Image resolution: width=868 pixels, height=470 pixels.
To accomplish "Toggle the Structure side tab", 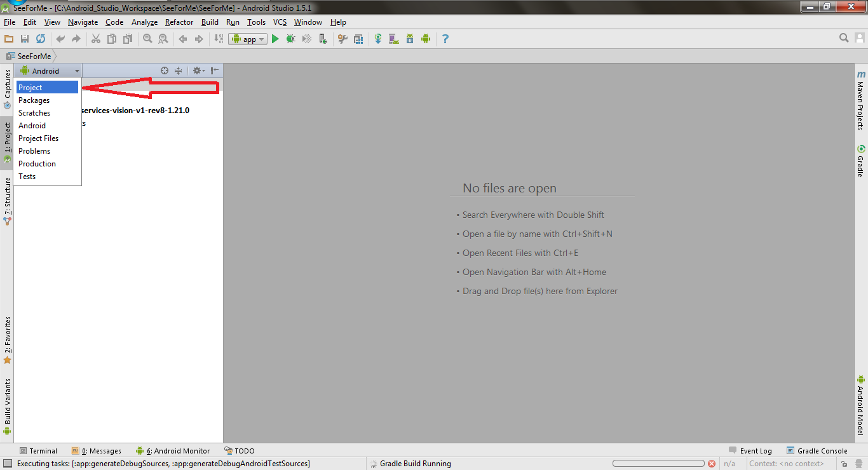I will (7, 201).
